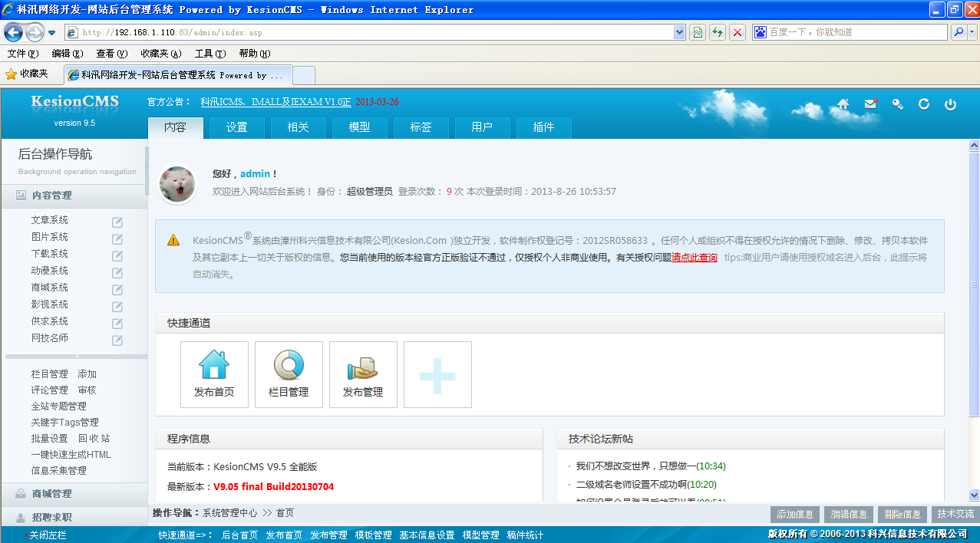Click the 技术交流 button
Image resolution: width=980 pixels, height=543 pixels.
coord(955,515)
